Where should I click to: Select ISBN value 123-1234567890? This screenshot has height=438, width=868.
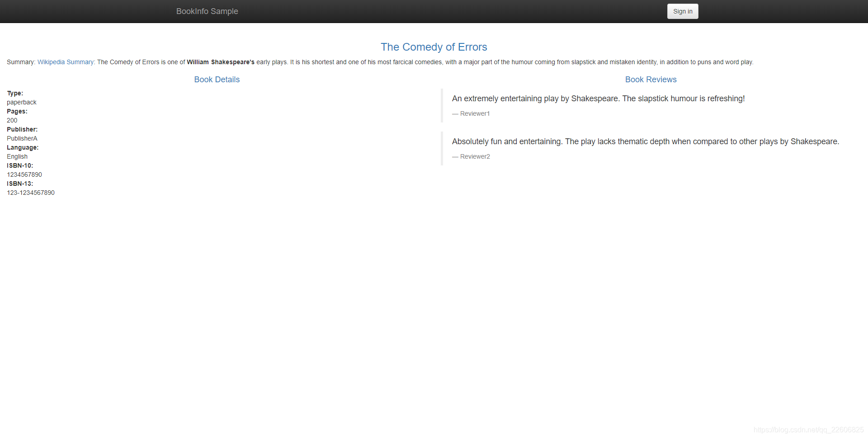pos(31,193)
